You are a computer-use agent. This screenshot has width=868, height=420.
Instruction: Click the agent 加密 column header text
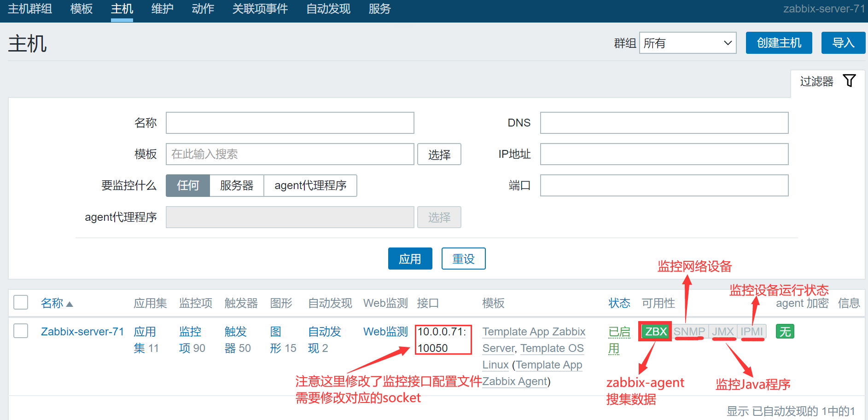coord(802,303)
